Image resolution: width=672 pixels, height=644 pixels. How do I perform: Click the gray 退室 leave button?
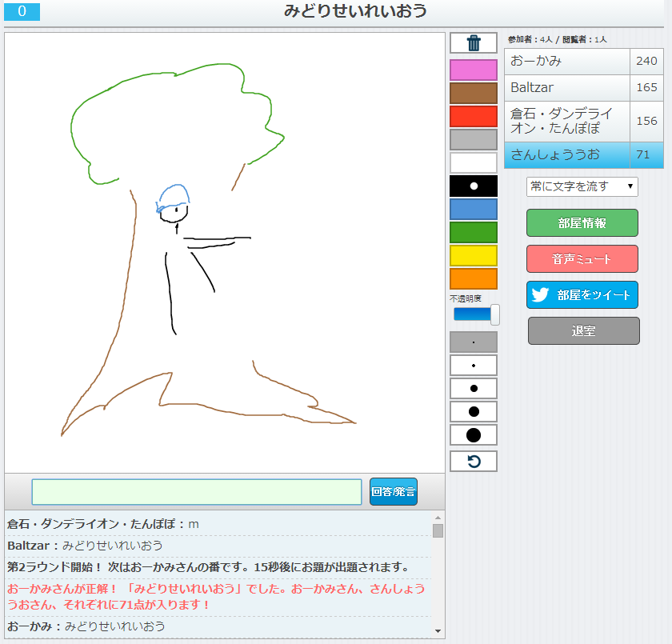click(x=583, y=330)
